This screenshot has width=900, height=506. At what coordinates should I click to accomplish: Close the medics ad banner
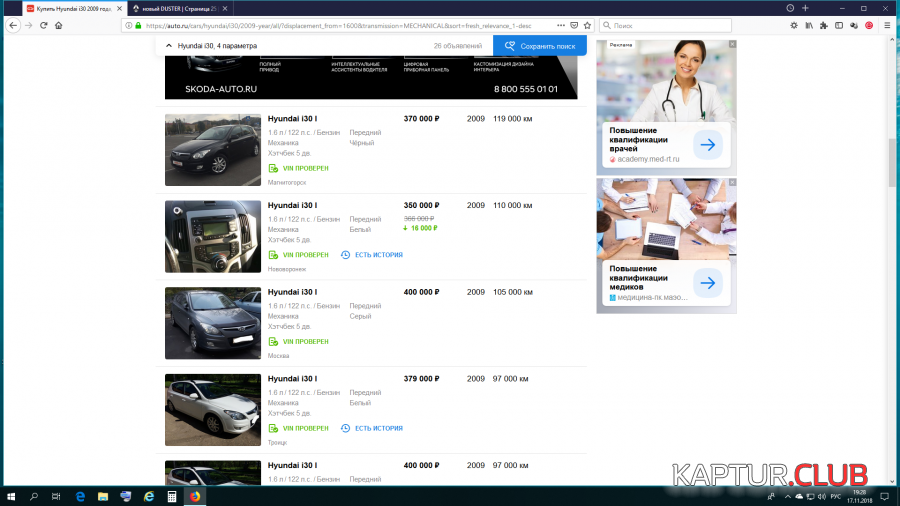tap(732, 182)
